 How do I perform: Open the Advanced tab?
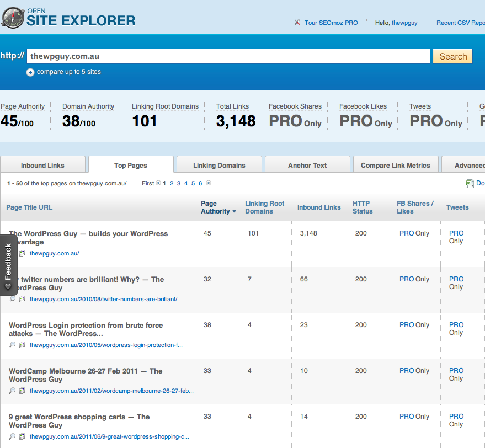coord(463,165)
